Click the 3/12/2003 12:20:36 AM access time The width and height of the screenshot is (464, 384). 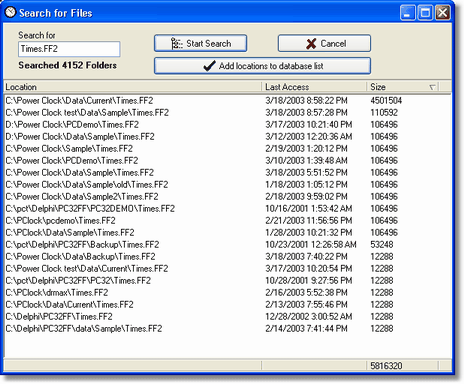(x=309, y=137)
